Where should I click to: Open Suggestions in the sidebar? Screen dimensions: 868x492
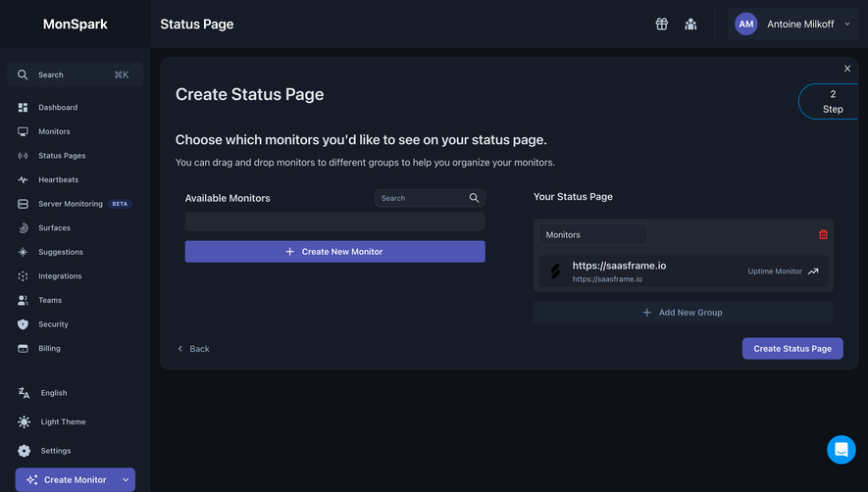coord(61,252)
